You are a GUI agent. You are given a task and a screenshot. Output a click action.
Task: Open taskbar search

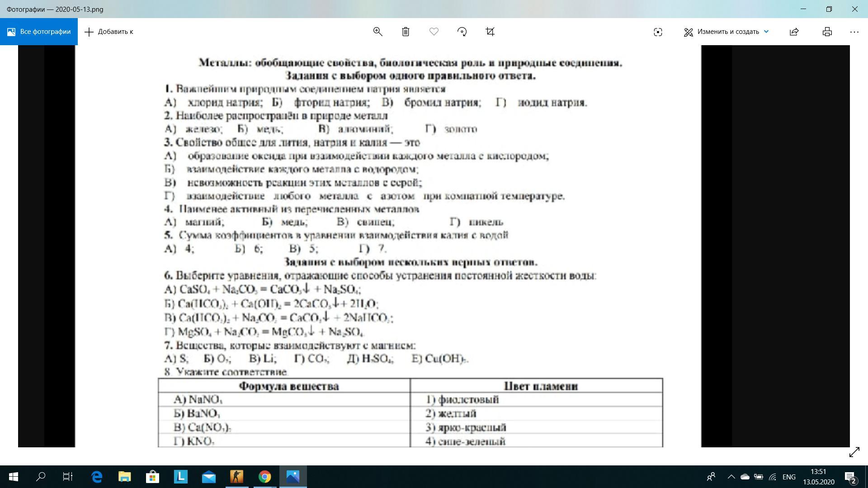coord(41,477)
